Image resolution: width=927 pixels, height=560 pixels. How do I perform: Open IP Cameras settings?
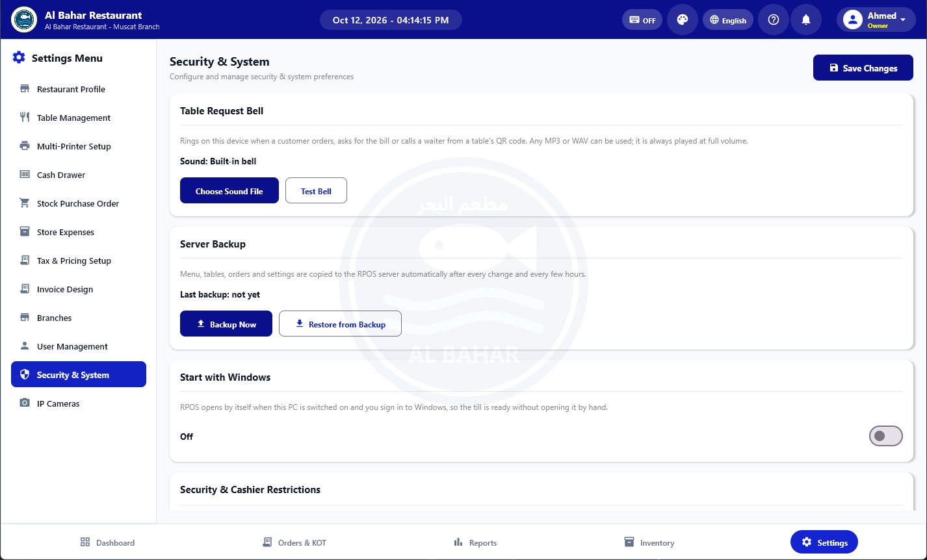[x=79, y=403]
